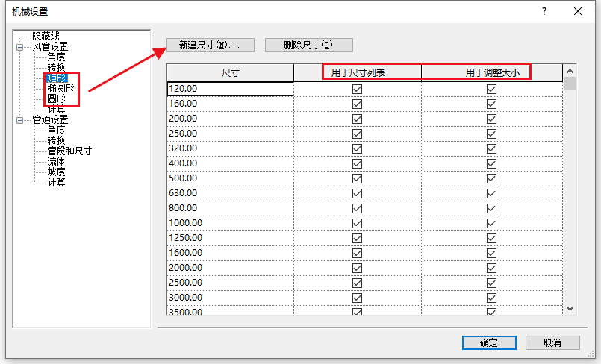Select the 风管设置 tree item

tap(50, 47)
